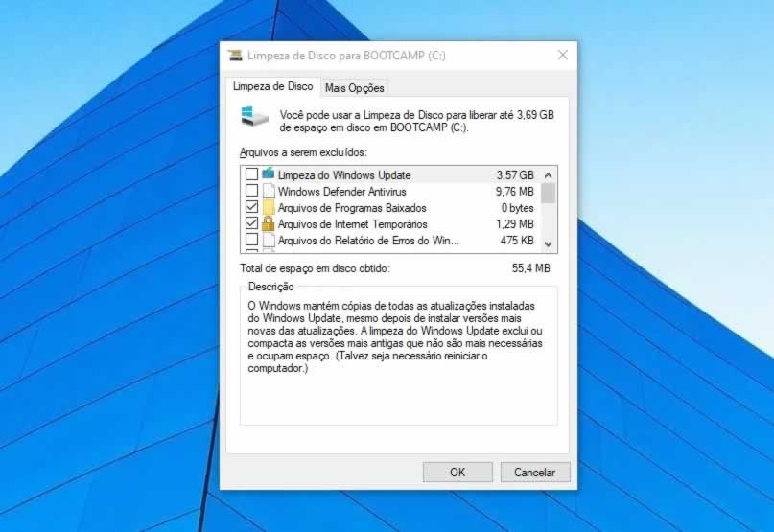Click the 55,4 MB total space value
Image resolution: width=774 pixels, height=532 pixels.
click(530, 268)
